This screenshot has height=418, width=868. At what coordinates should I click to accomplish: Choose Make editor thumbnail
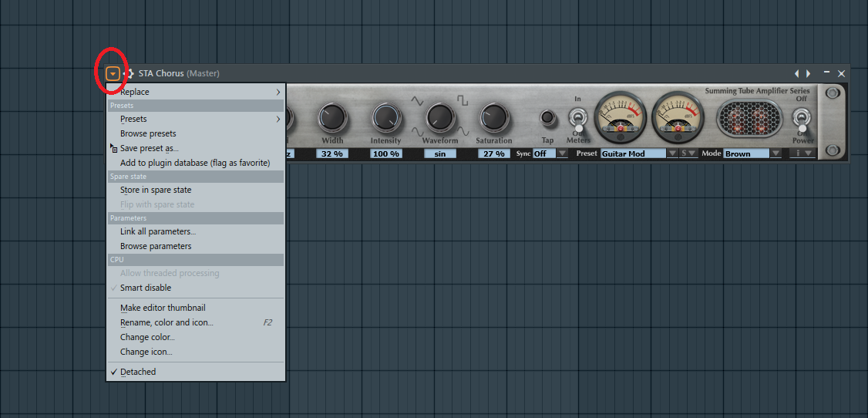tap(196, 308)
